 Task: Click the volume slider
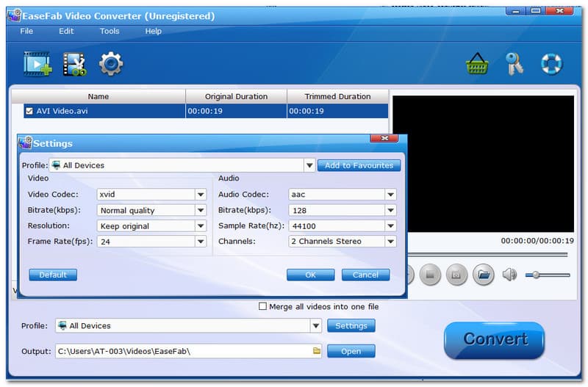[548, 275]
